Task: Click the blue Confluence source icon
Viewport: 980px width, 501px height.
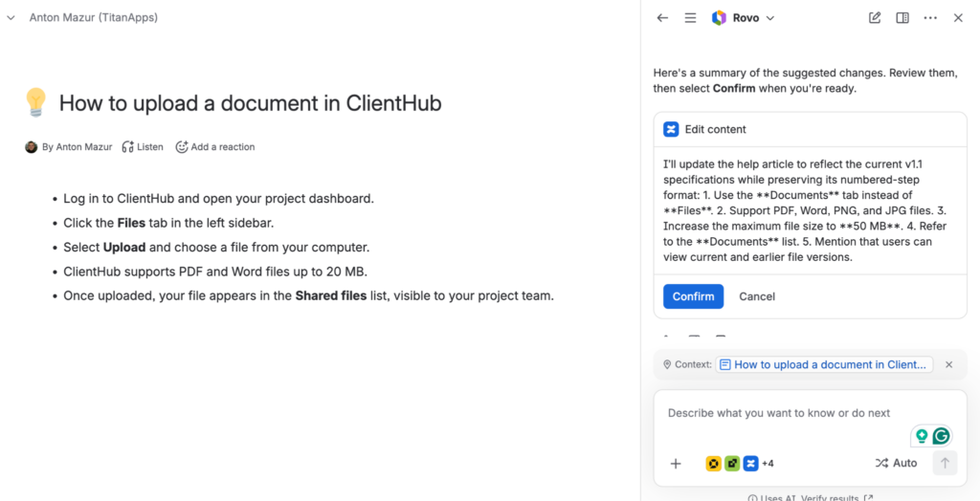Action: tap(750, 464)
